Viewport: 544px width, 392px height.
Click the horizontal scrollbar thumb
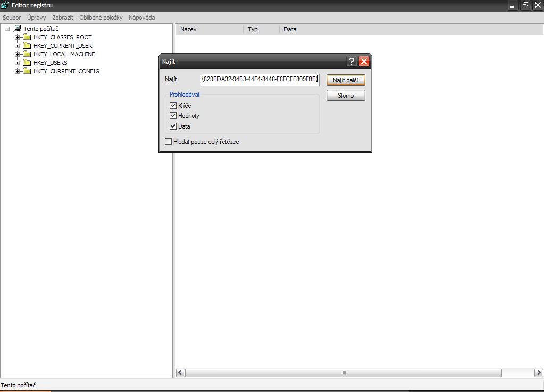(344, 372)
